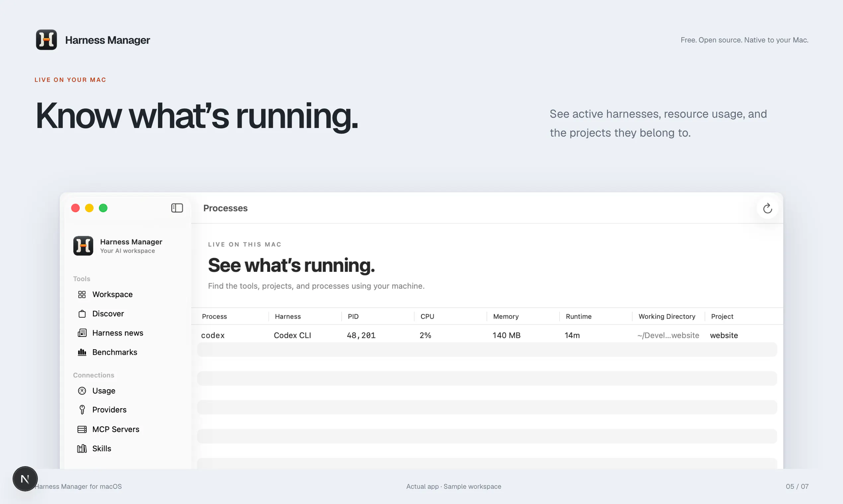Viewport: 843px width, 504px height.
Task: Click the Codex CLI harness cell
Action: [x=292, y=336]
